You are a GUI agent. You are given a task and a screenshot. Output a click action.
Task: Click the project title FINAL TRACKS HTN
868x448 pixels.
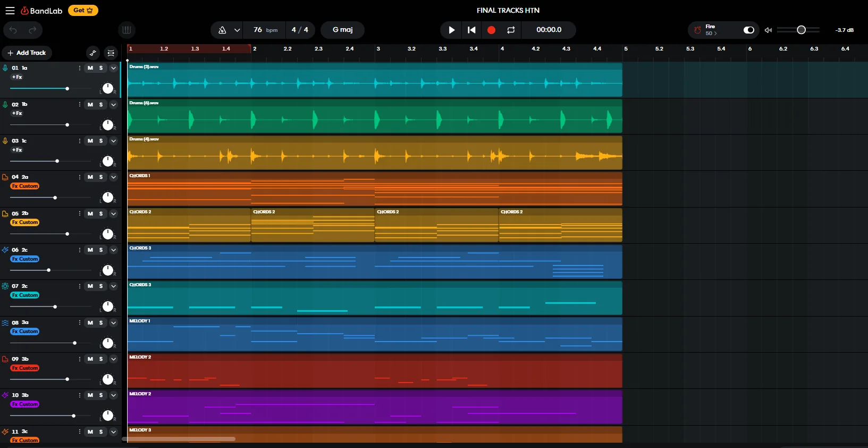click(x=508, y=10)
